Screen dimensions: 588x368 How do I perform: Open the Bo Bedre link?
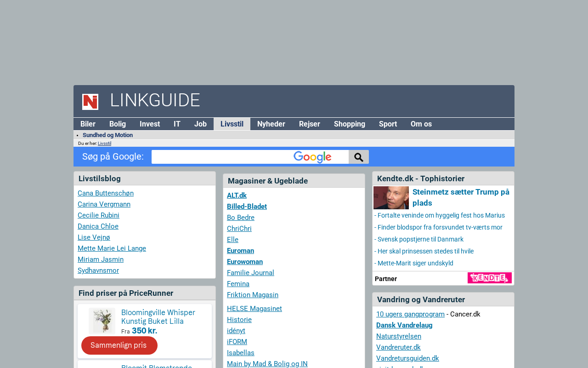pyautogui.click(x=241, y=218)
